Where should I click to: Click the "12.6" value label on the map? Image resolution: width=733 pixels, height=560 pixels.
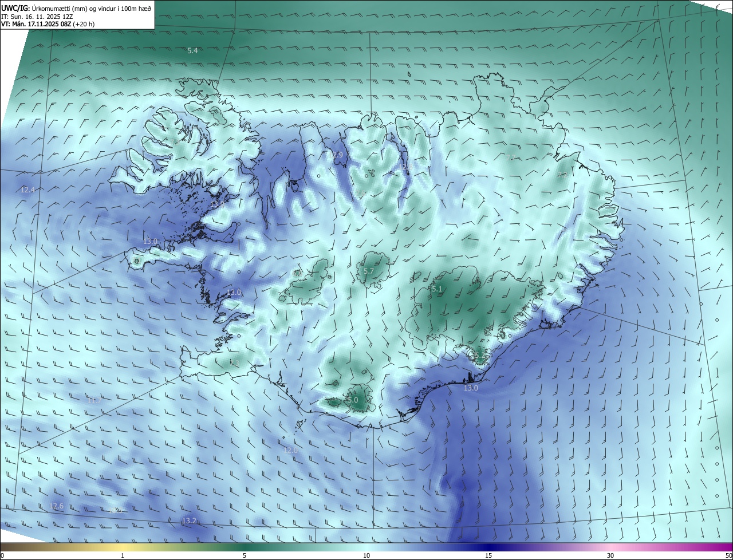pyautogui.click(x=57, y=506)
